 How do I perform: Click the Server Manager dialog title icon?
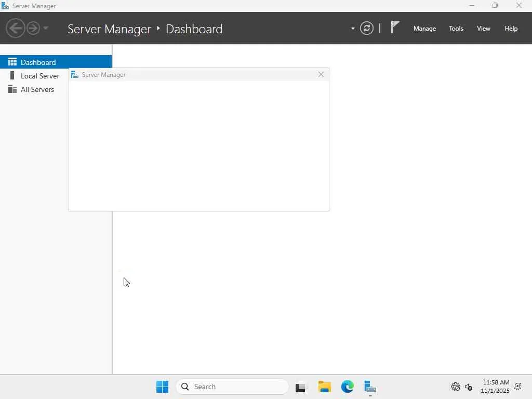coord(75,75)
